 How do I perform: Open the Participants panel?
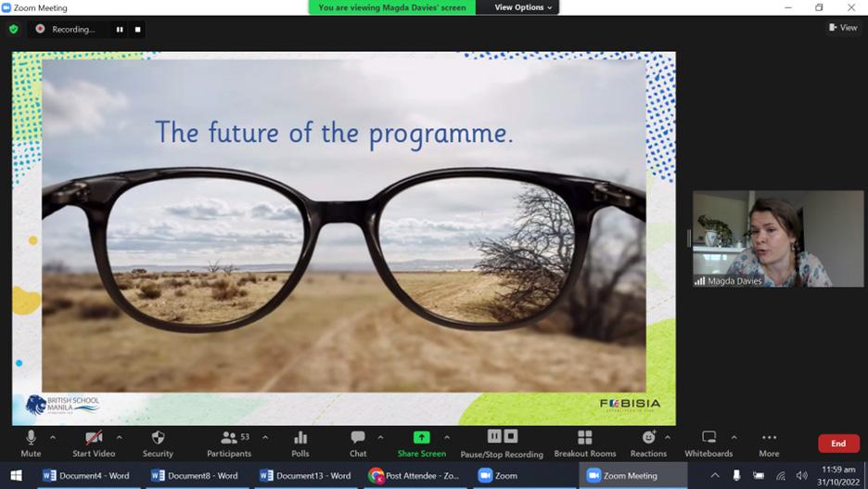(x=229, y=444)
